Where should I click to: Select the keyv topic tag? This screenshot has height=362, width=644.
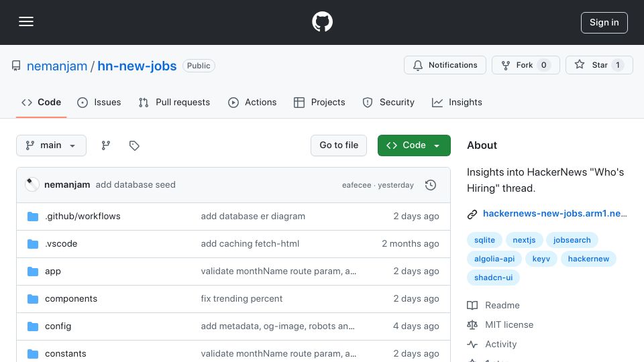click(541, 259)
